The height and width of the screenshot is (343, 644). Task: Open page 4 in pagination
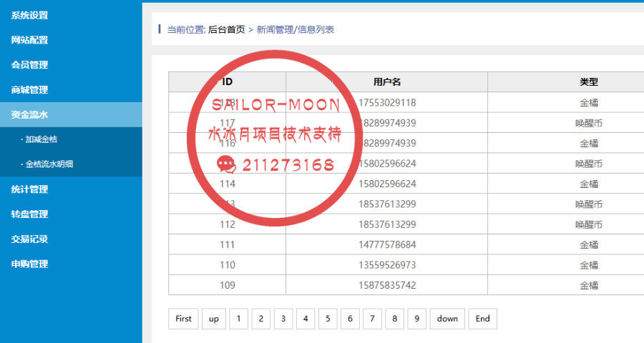click(306, 319)
